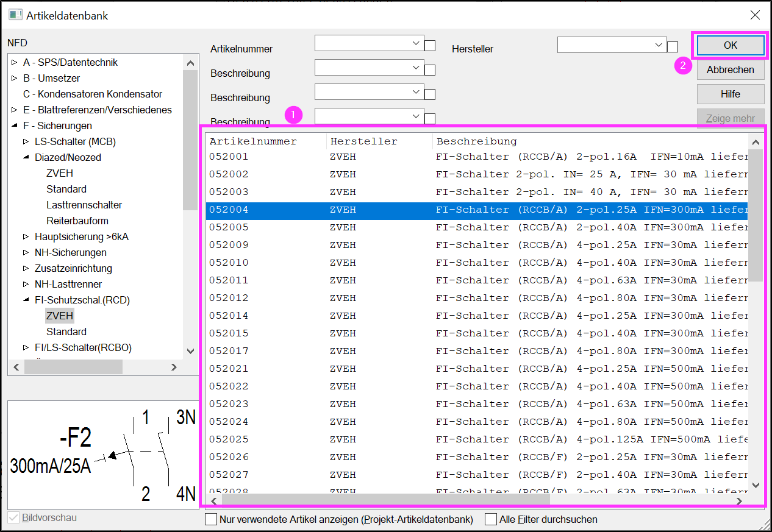This screenshot has width=772, height=532.
Task: Click tree panel scroll-down arrow
Action: (x=190, y=351)
